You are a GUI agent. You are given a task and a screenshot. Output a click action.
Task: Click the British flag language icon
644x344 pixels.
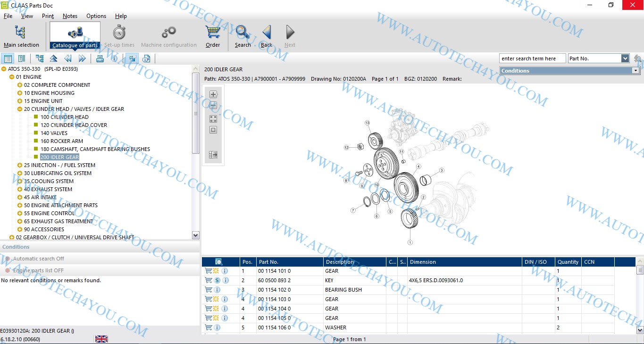[x=101, y=339]
